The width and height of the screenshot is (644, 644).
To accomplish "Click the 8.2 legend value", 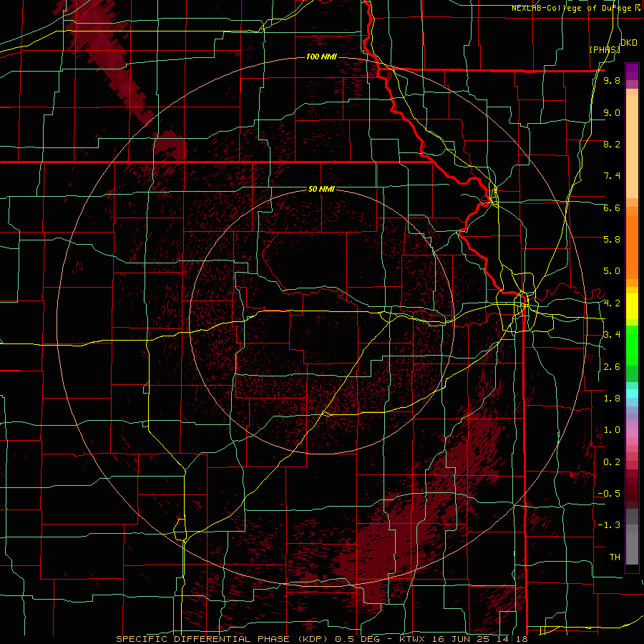I will [x=612, y=144].
